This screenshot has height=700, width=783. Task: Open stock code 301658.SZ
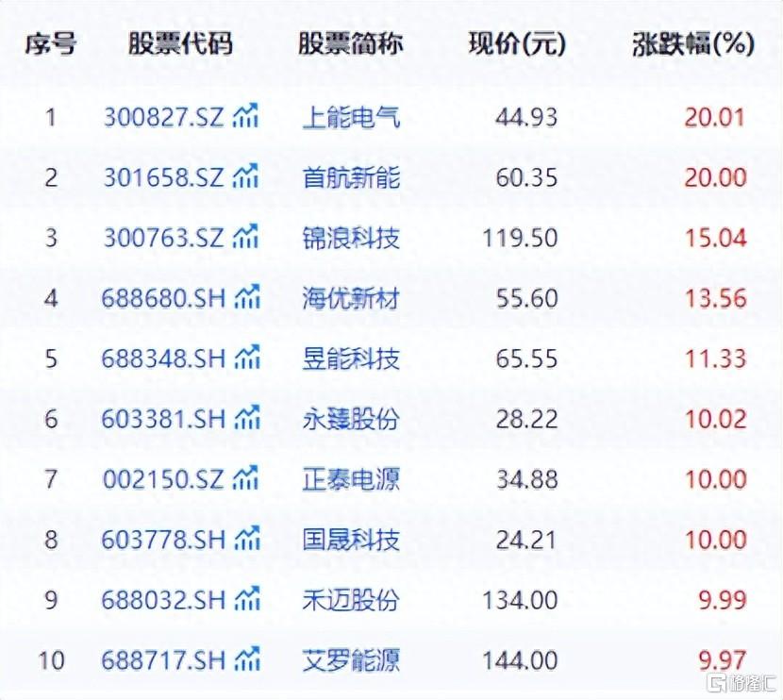tap(164, 177)
